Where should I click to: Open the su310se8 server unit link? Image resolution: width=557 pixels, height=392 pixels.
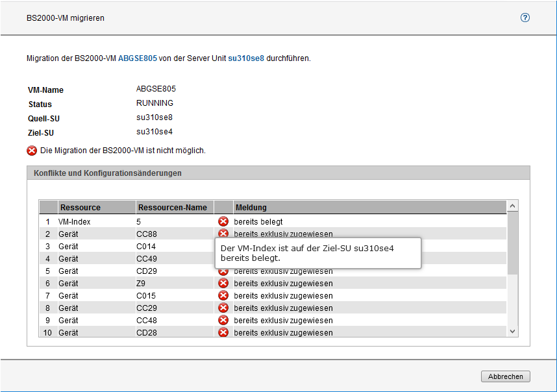point(245,58)
